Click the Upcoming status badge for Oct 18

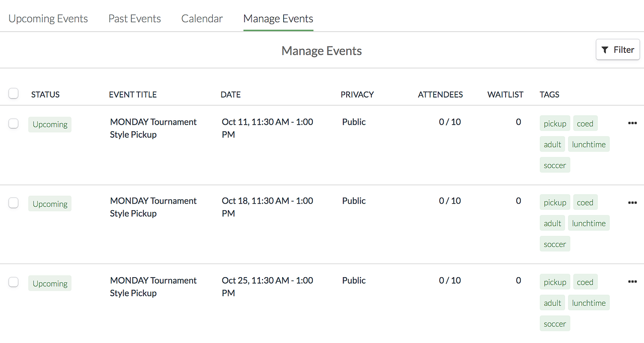(x=50, y=204)
